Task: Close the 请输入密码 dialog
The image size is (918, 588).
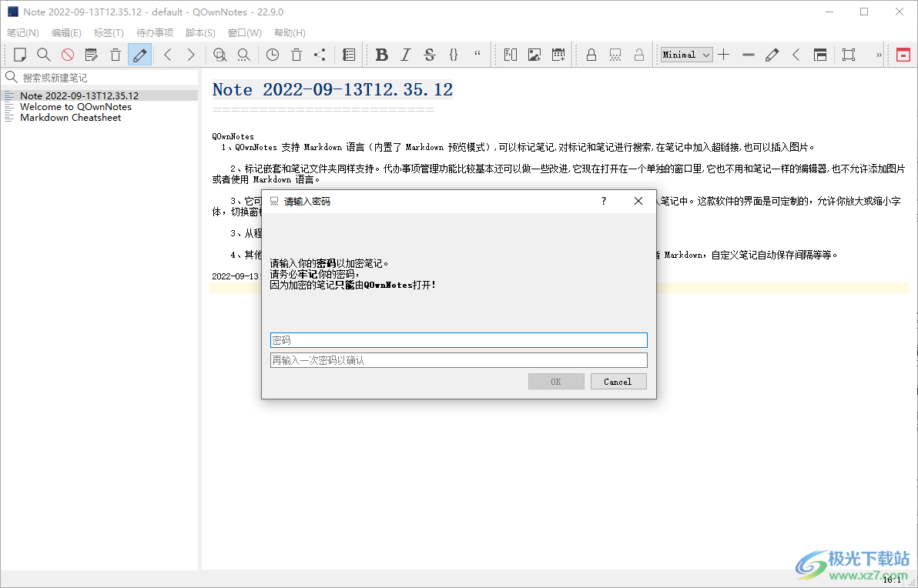Action: 638,202
